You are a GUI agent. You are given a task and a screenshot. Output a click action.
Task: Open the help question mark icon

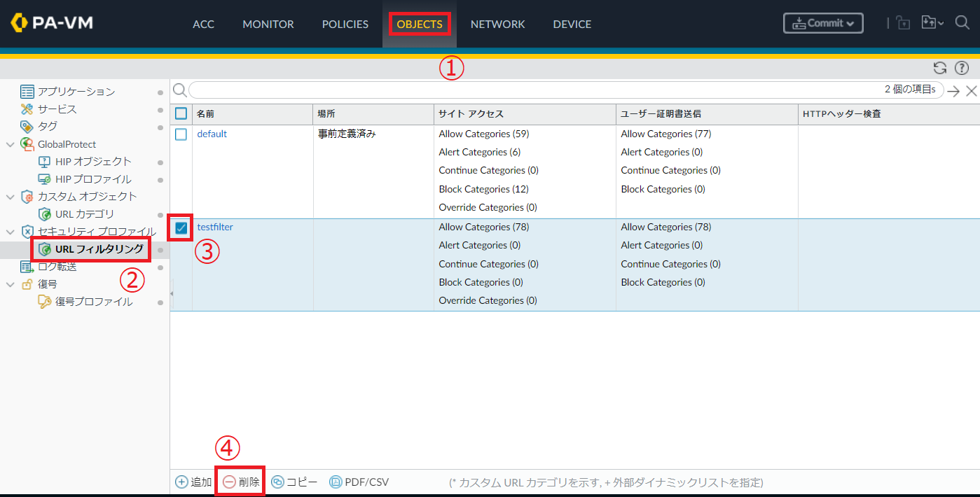(x=962, y=68)
